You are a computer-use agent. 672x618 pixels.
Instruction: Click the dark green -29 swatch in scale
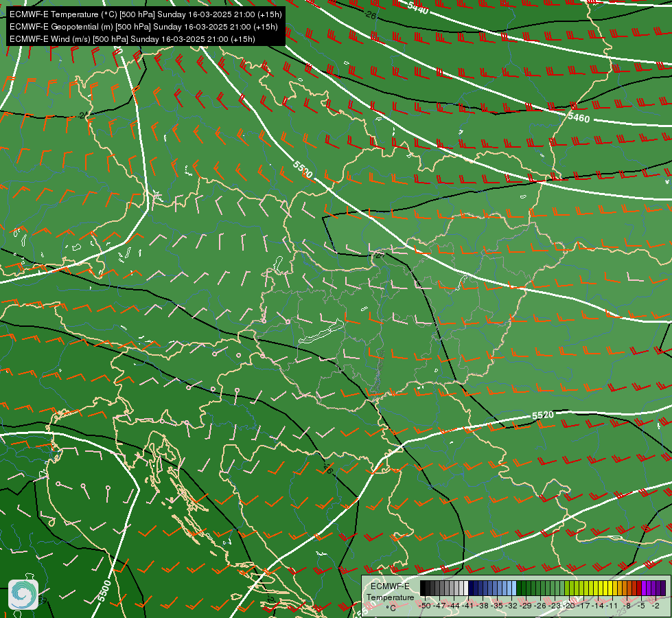[x=529, y=588]
